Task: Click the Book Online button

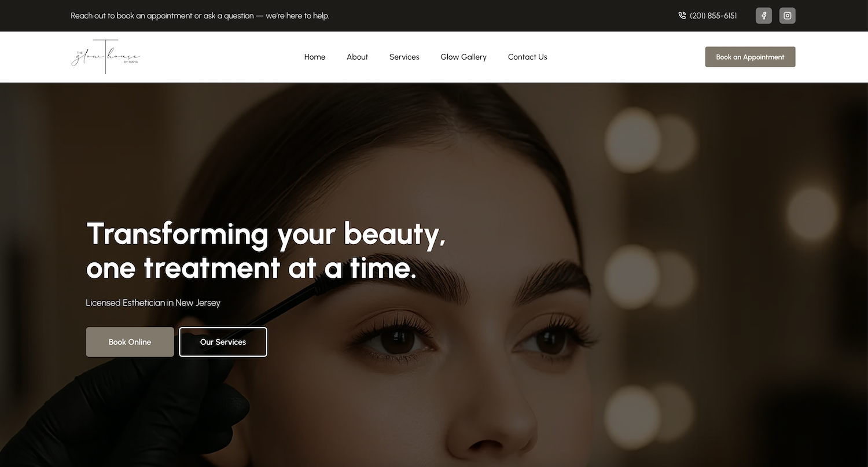Action: pyautogui.click(x=130, y=342)
